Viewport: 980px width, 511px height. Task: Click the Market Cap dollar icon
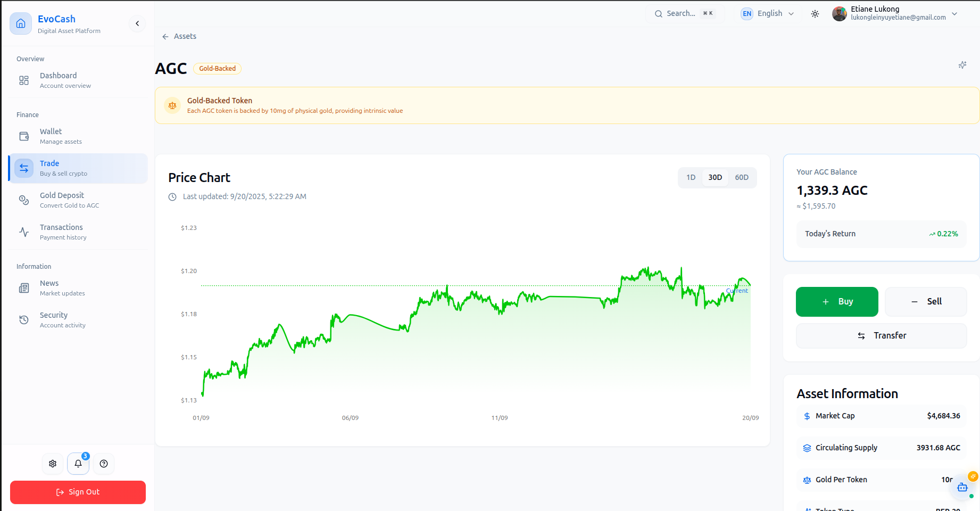pyautogui.click(x=807, y=416)
